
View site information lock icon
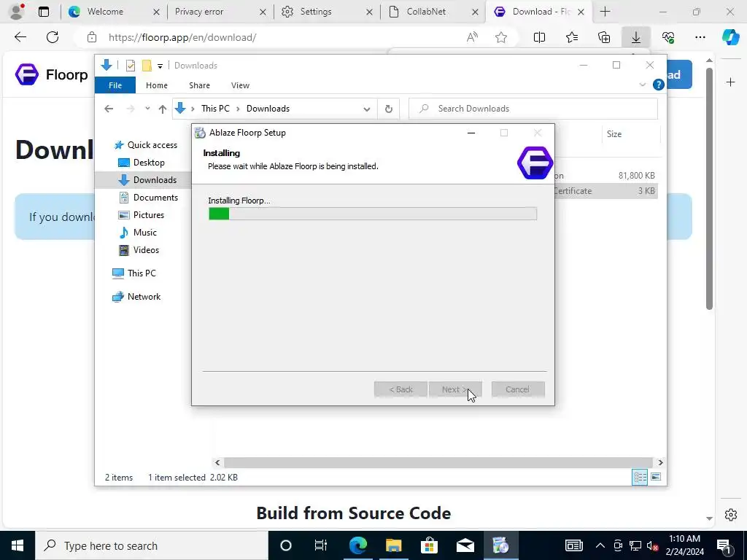point(92,37)
